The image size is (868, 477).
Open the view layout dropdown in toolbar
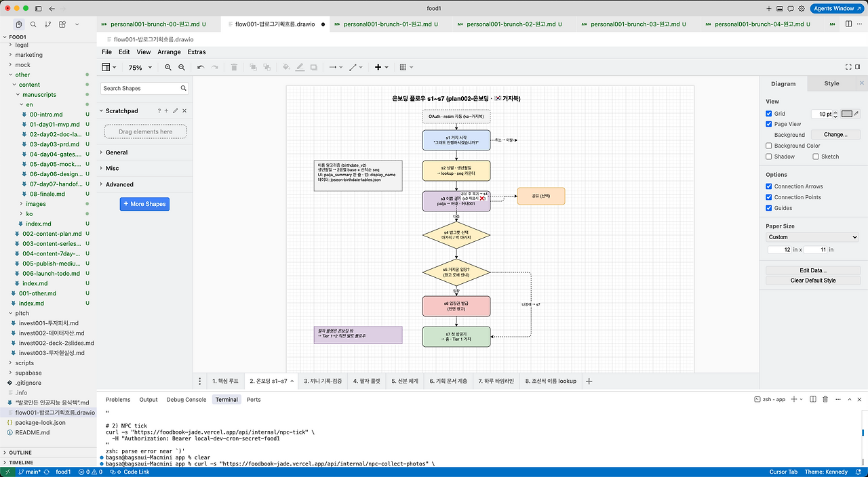108,67
